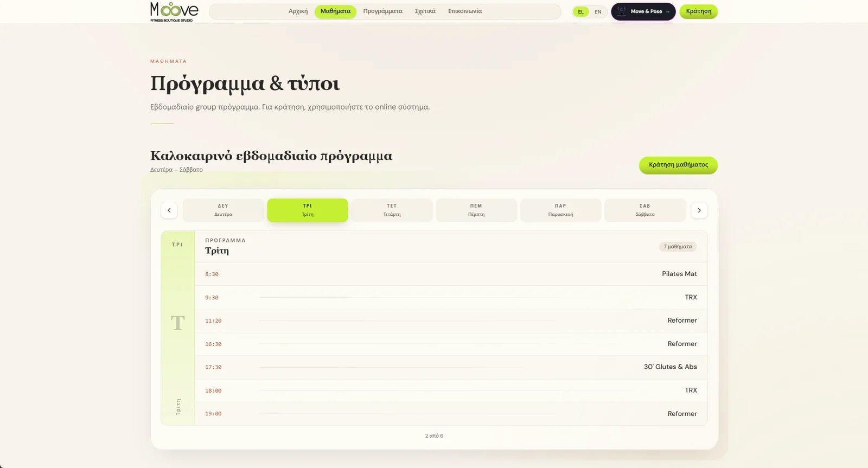The height and width of the screenshot is (468, 868).
Task: Click the Κράτηση button in header
Action: (699, 11)
